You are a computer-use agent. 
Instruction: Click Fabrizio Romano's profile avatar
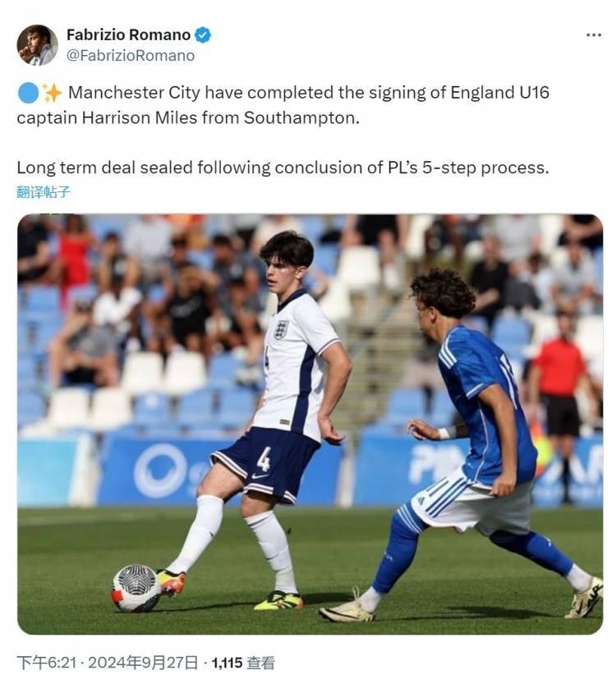click(x=37, y=44)
